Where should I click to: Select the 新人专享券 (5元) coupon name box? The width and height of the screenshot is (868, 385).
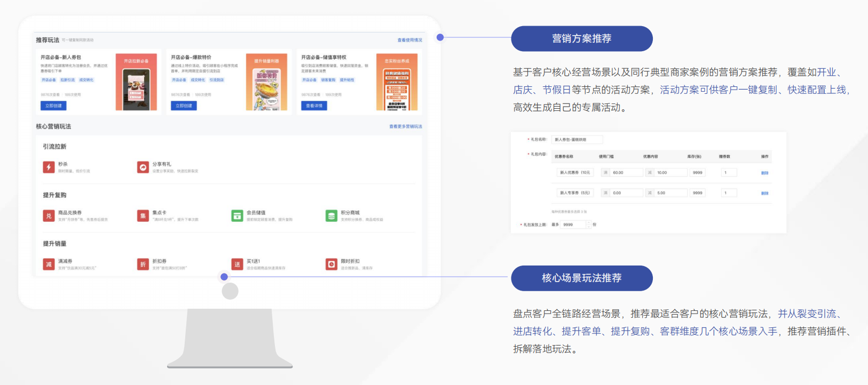point(575,193)
